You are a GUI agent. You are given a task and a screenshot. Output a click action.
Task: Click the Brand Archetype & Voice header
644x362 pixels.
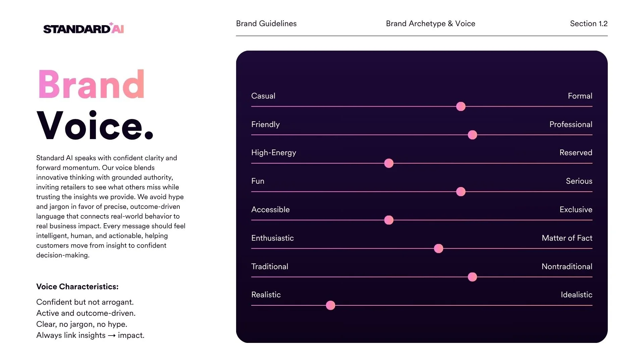[430, 23]
